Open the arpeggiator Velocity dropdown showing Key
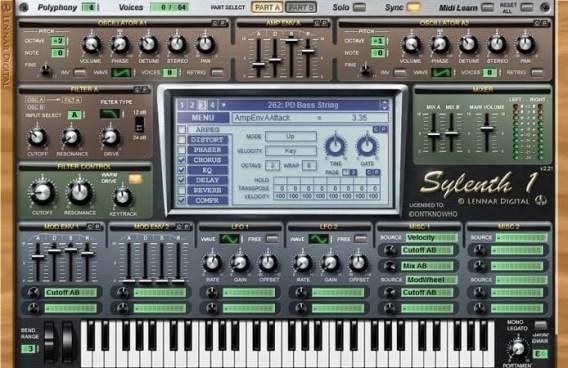 tap(291, 151)
